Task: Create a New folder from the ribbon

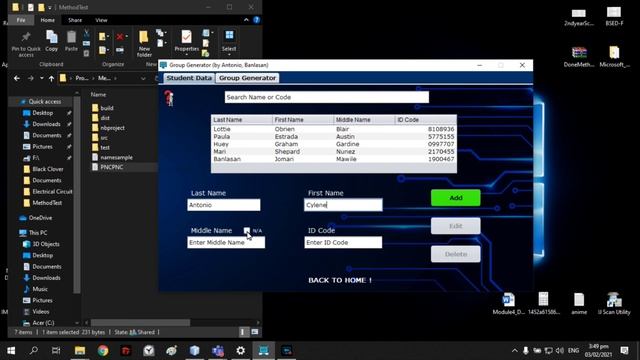Action: pos(144,44)
